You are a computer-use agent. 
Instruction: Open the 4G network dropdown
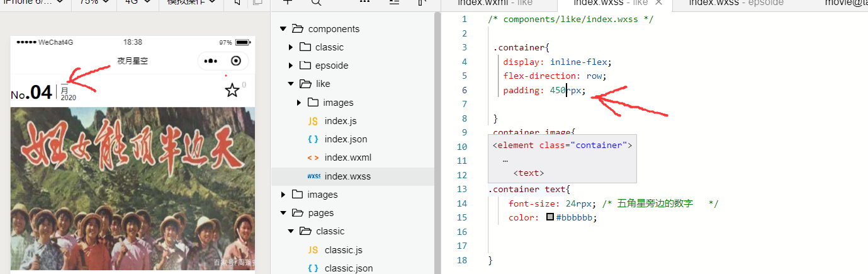pyautogui.click(x=137, y=3)
